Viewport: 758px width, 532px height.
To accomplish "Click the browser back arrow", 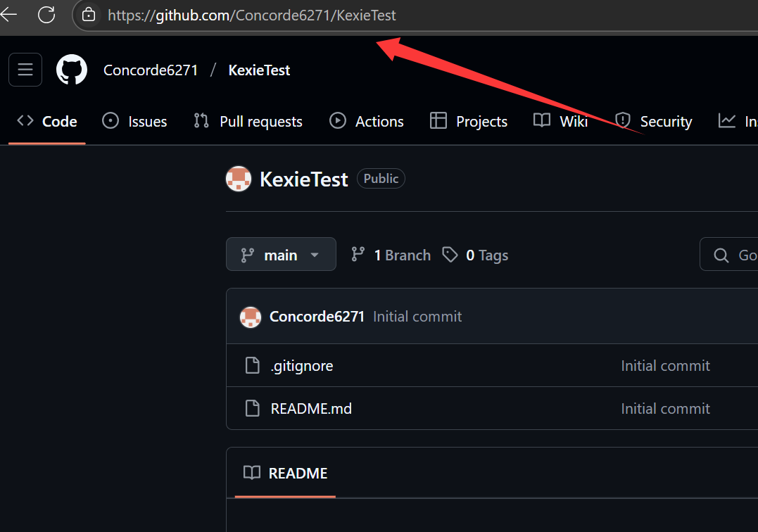I will [8, 15].
